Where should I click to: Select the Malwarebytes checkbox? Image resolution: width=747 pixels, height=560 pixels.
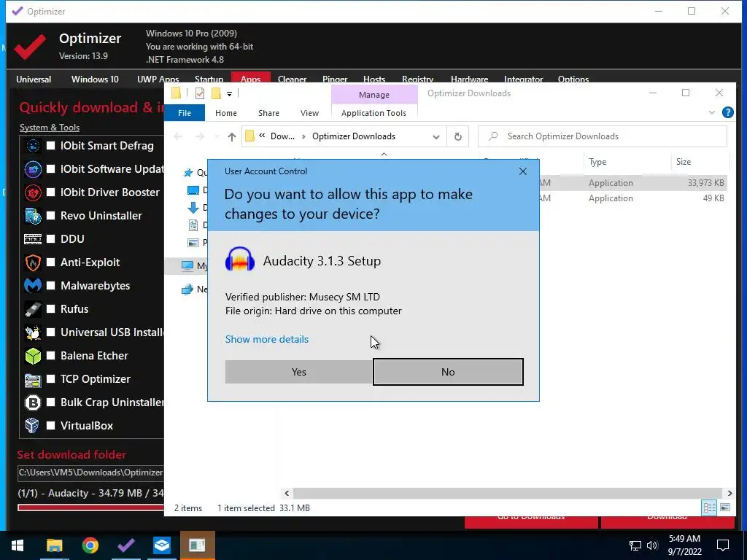click(50, 286)
